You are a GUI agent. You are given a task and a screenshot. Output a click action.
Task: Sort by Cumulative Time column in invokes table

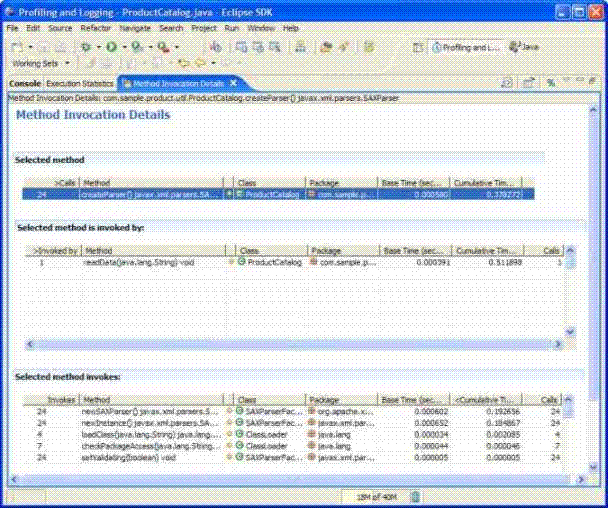(487, 399)
